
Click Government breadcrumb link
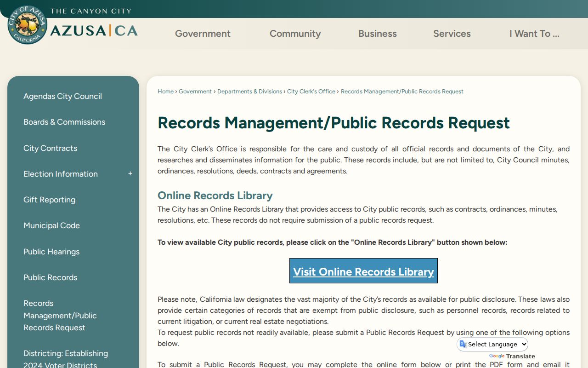[x=195, y=92]
